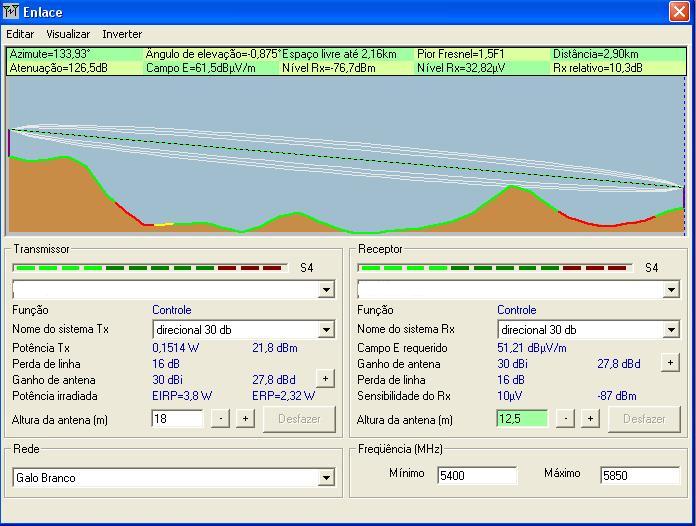The height and width of the screenshot is (526, 696).
Task: Click the Rx relativo=10,3dB readout
Action: coord(597,68)
